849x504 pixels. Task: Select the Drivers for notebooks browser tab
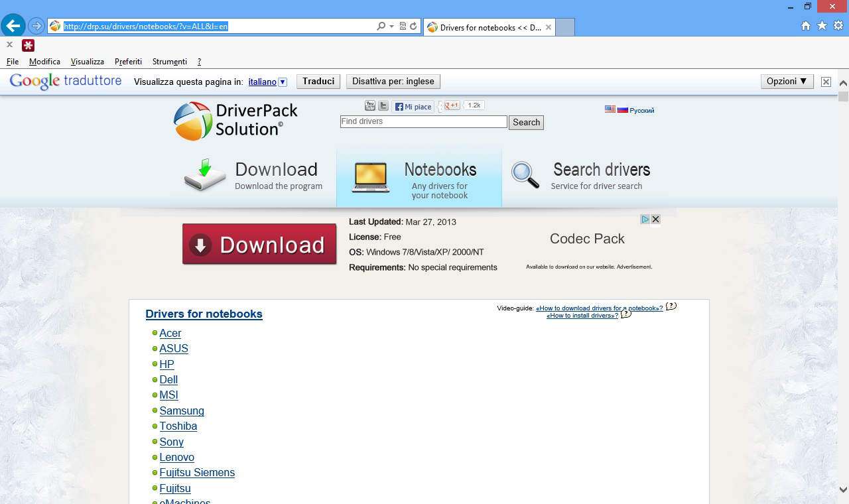pyautogui.click(x=489, y=27)
